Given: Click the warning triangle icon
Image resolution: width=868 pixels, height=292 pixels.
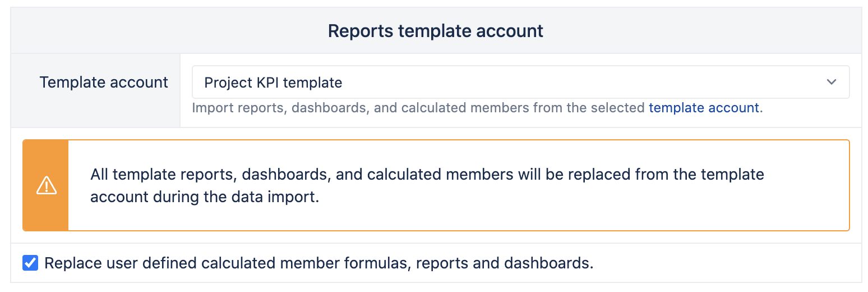Looking at the screenshot, I should [x=46, y=185].
